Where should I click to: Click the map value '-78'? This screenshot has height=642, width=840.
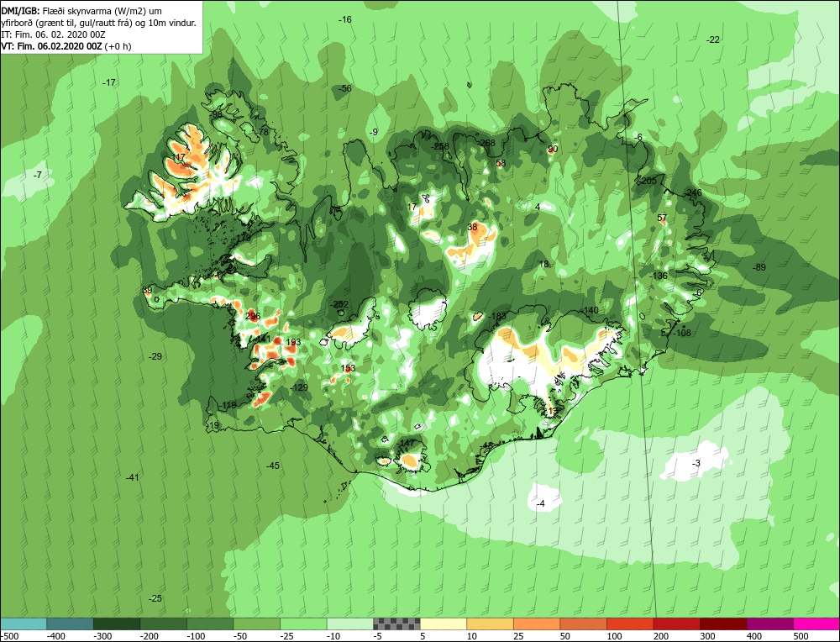[262, 132]
